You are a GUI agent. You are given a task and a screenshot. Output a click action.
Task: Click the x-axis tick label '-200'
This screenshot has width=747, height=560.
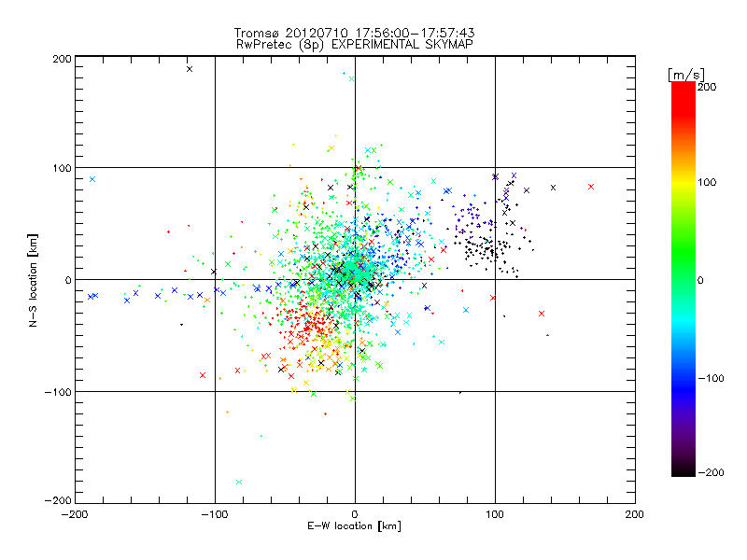pyautogui.click(x=75, y=514)
